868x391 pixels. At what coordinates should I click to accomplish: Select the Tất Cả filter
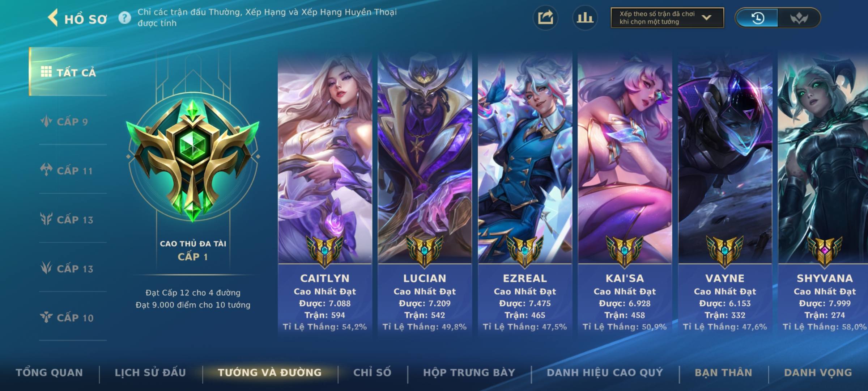tap(68, 72)
